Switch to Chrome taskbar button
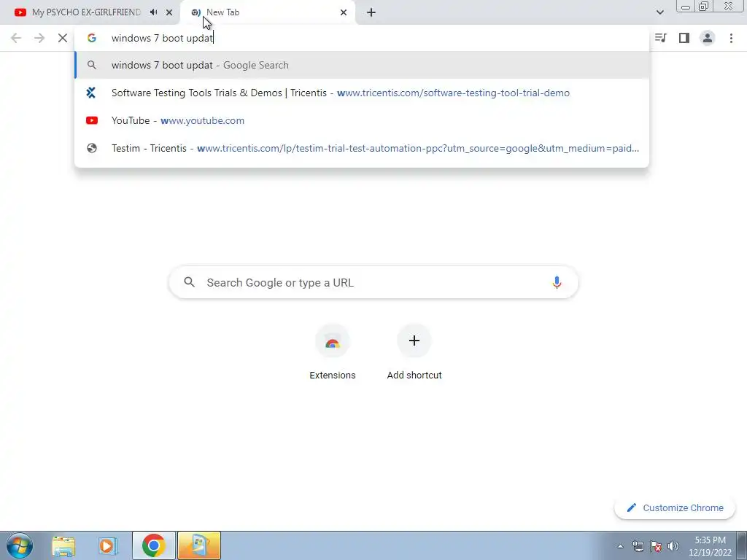Image resolution: width=747 pixels, height=560 pixels. click(153, 545)
